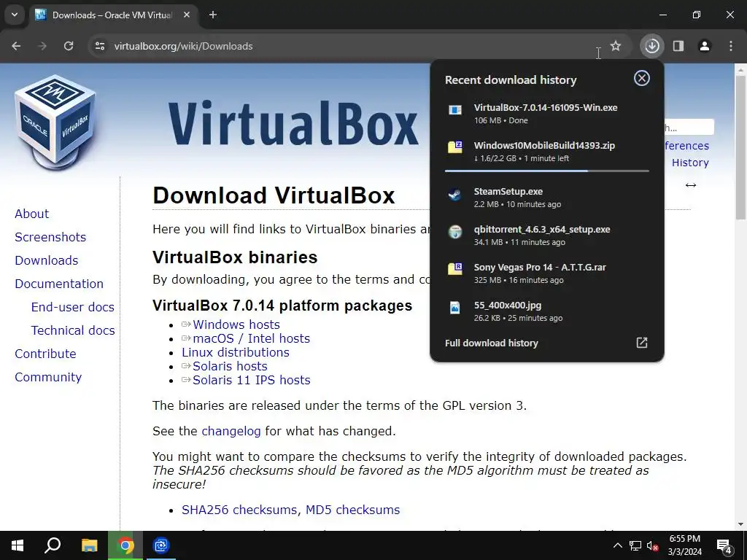Click the Solaris hosts link

pos(230,366)
